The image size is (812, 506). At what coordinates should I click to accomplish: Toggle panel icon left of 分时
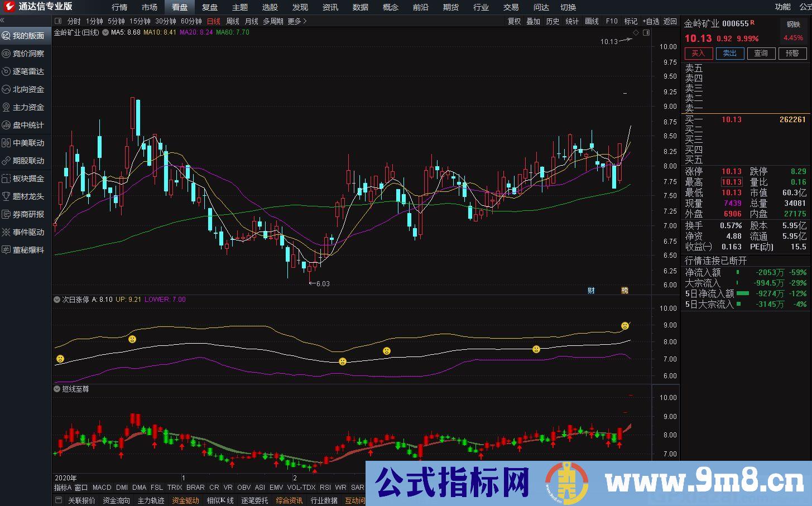click(x=59, y=21)
